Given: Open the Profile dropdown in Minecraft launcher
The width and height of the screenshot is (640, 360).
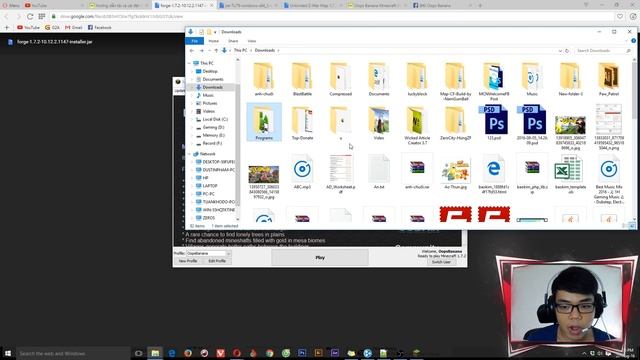Looking at the screenshot, I should coord(229,253).
